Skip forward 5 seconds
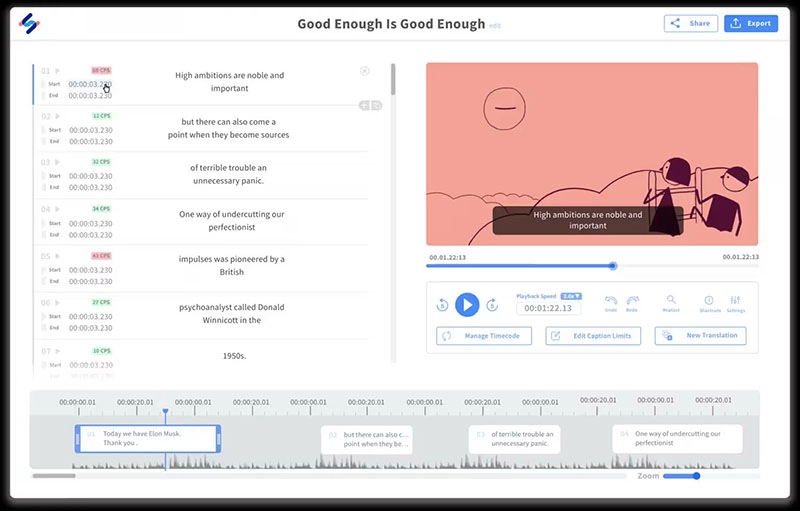Viewport: 800px width, 511px height. pos(491,305)
